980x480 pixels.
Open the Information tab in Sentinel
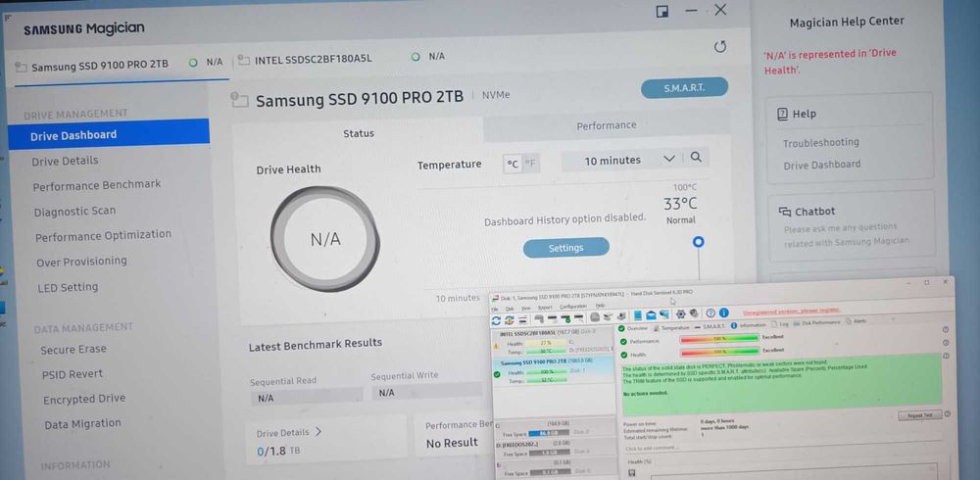pos(747,325)
